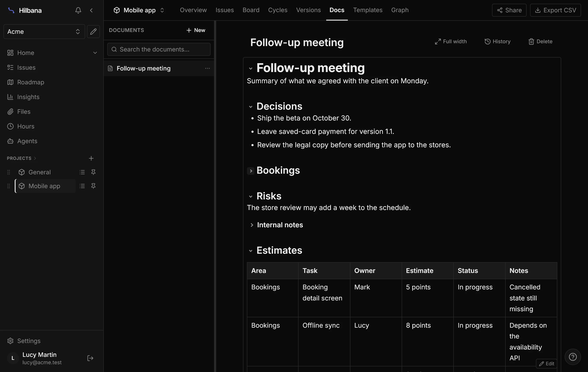Image resolution: width=588 pixels, height=372 pixels.
Task: Log out using the sign-out icon
Action: (x=90, y=358)
